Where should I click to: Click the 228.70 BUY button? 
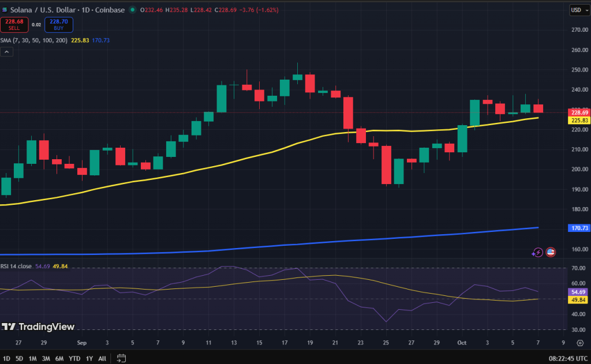pos(59,24)
